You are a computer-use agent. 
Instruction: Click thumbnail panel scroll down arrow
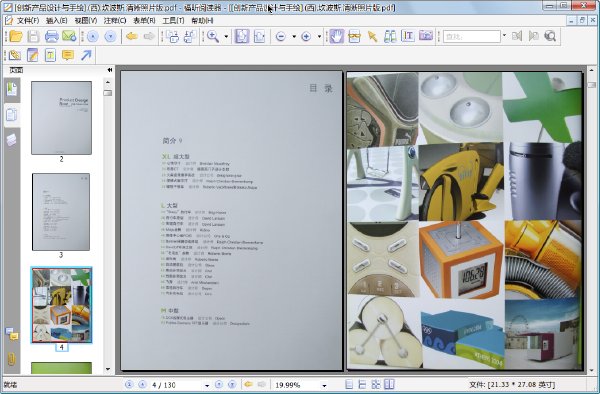(x=108, y=369)
